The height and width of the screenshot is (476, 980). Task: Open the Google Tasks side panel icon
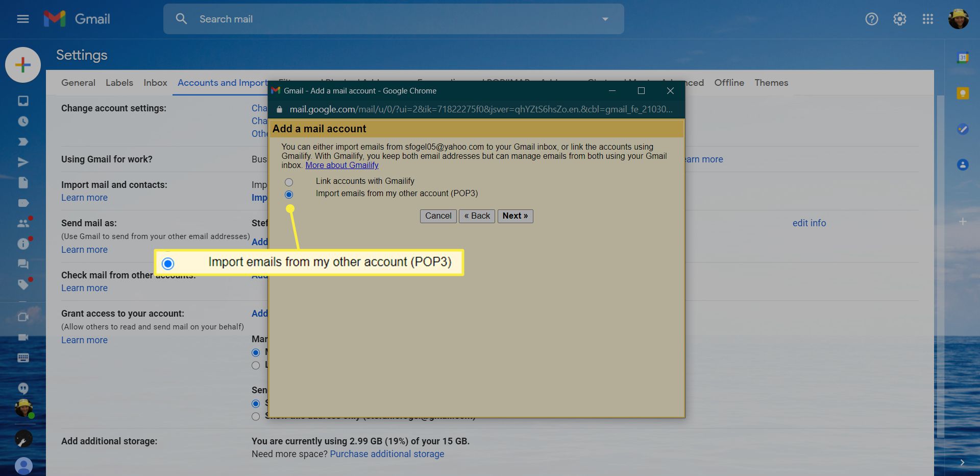[x=963, y=129]
